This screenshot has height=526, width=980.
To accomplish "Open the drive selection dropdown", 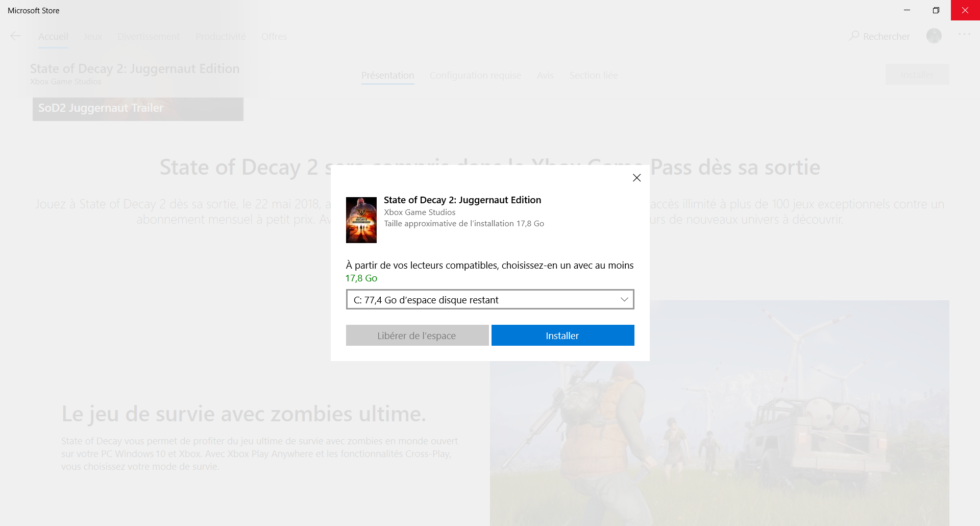I will point(490,300).
